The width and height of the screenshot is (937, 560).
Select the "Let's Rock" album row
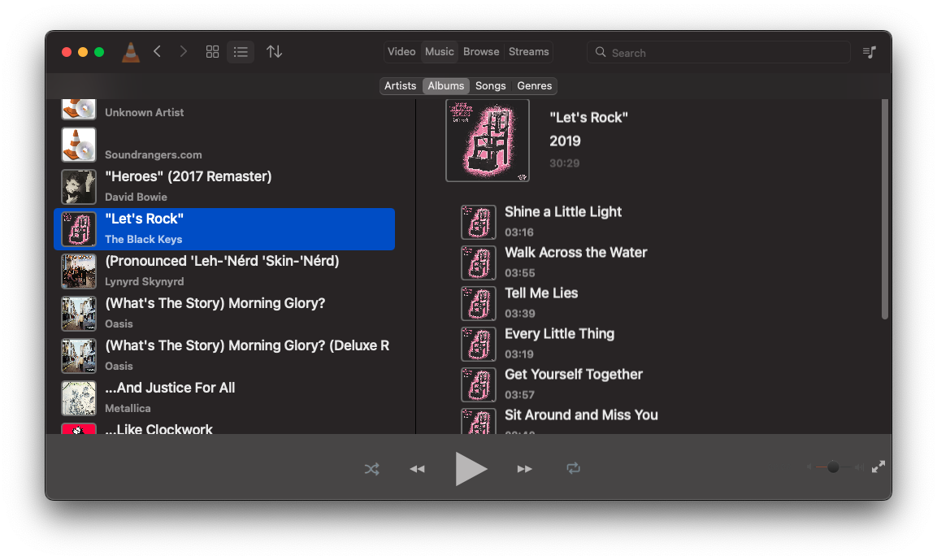[224, 229]
